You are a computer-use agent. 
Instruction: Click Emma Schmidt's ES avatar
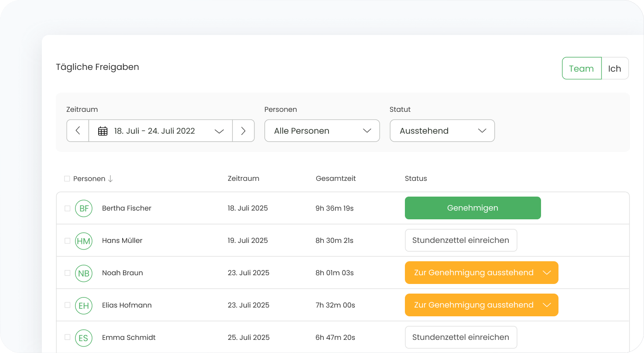(x=84, y=338)
